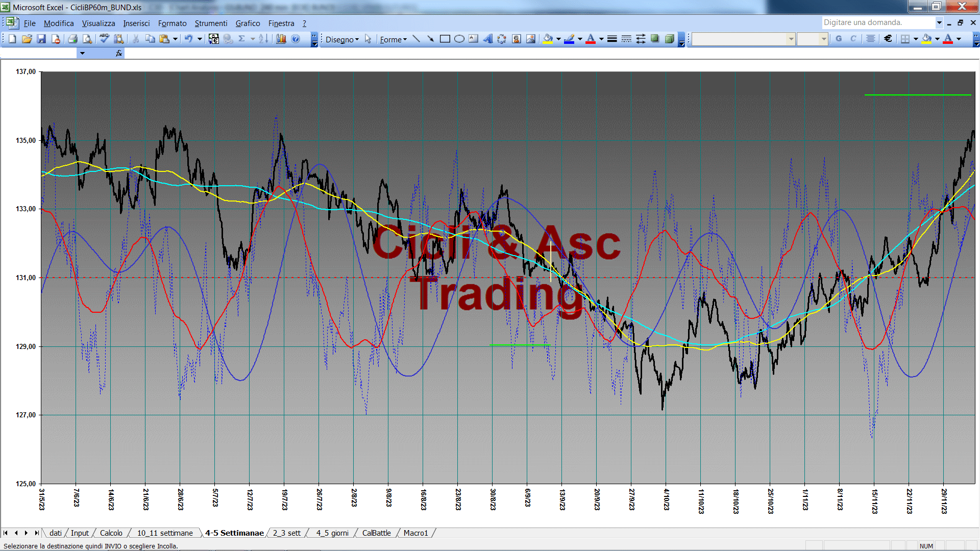Screen dimensions: 980x551
Task: Paste from the clipboard
Action: pyautogui.click(x=164, y=39)
